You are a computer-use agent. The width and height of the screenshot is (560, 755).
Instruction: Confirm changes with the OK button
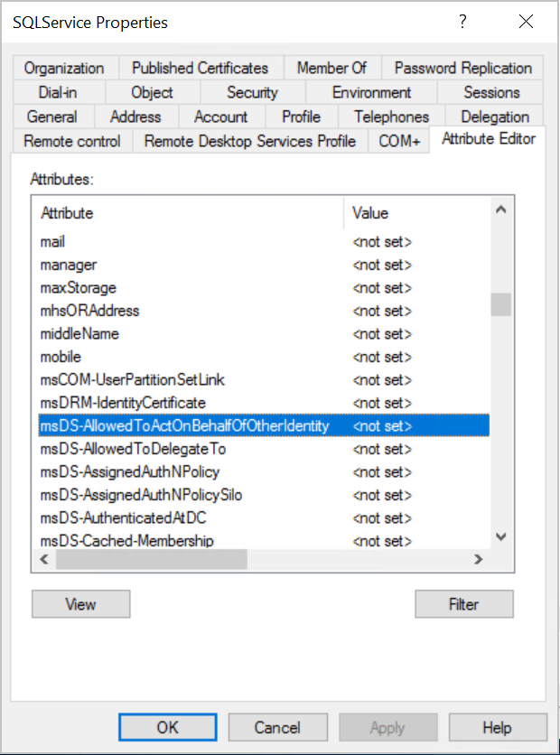pyautogui.click(x=167, y=726)
